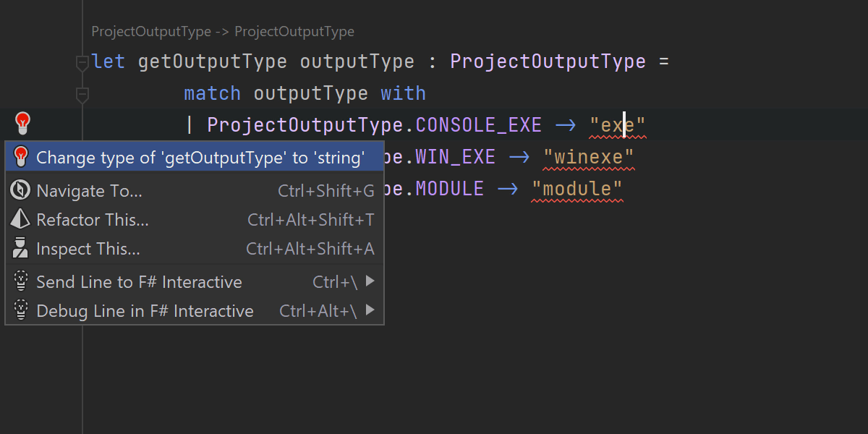
Task: Expand Send Line to F# Interactive submenu arrow
Action: click(x=370, y=281)
